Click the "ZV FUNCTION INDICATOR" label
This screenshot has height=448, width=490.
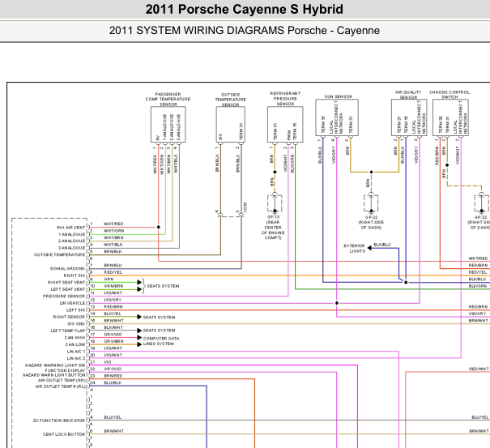click(59, 420)
